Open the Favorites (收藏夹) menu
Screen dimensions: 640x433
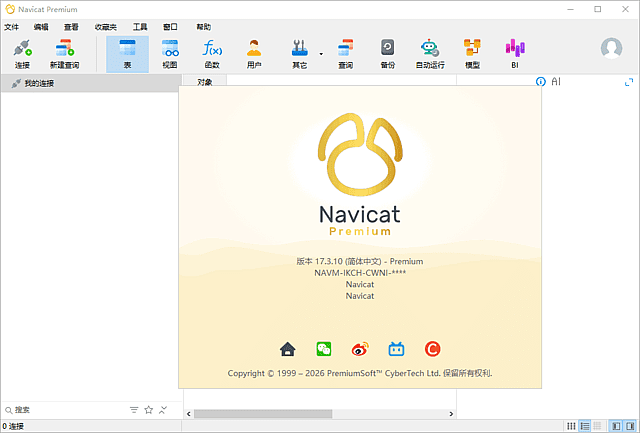pyautogui.click(x=106, y=27)
